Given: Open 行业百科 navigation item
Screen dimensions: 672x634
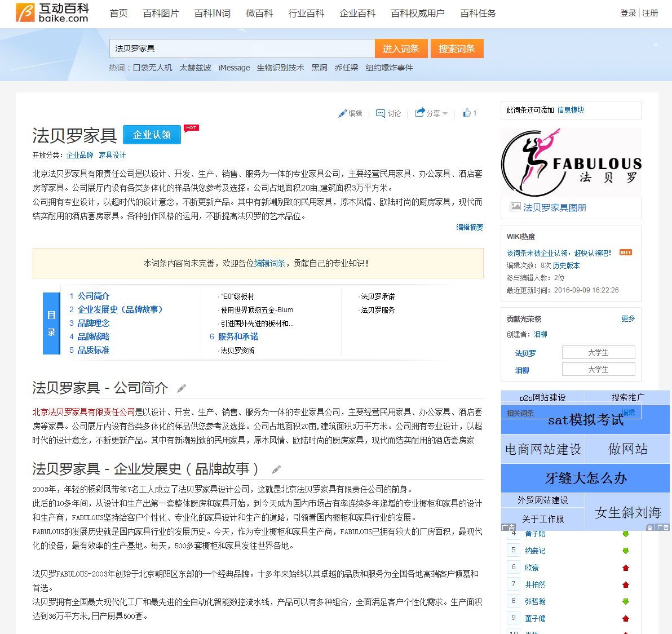Looking at the screenshot, I should (306, 14).
